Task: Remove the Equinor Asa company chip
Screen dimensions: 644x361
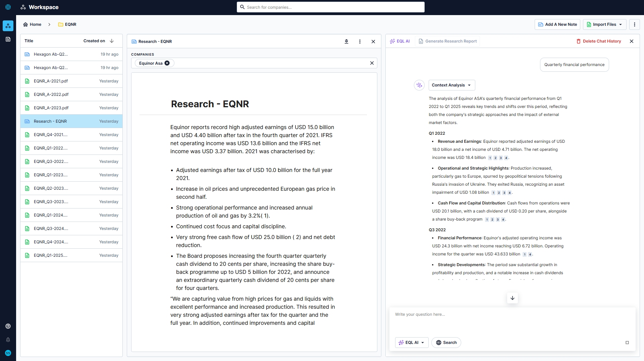Action: [167, 63]
